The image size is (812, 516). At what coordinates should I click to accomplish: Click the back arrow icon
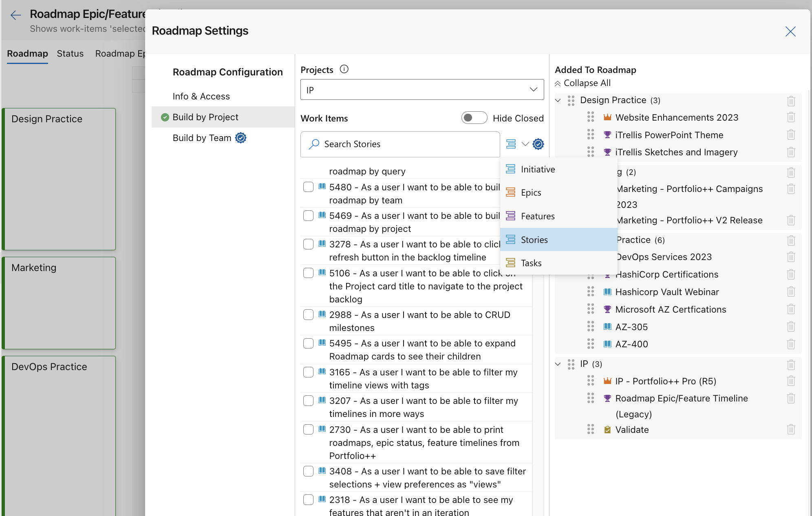coord(15,15)
